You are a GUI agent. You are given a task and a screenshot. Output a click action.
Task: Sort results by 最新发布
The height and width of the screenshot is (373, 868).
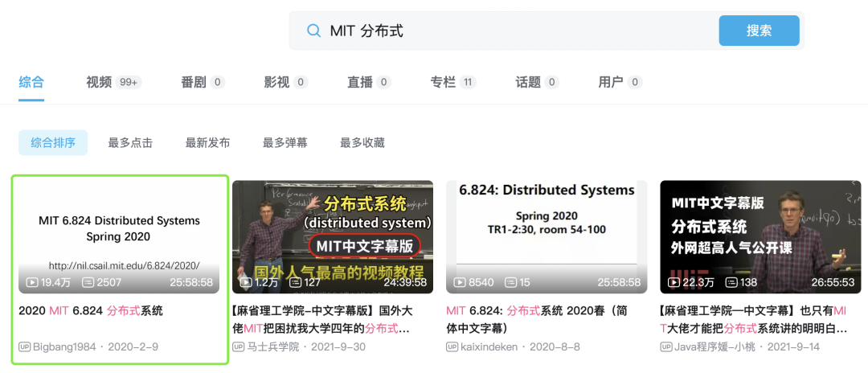(207, 143)
